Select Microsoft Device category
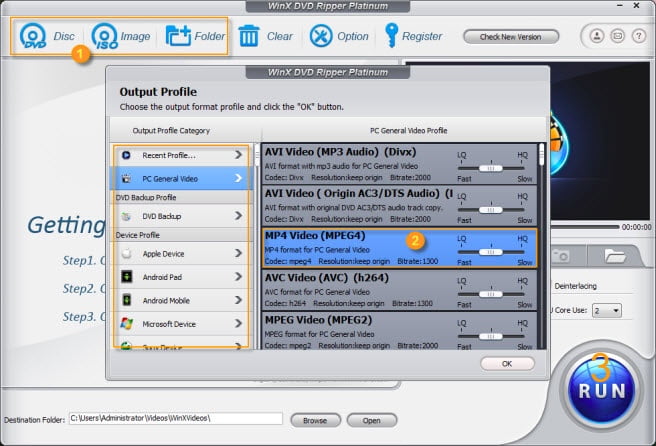 (x=182, y=324)
